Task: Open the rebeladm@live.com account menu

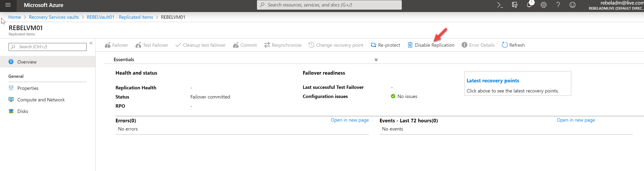Action: pyautogui.click(x=616, y=5)
